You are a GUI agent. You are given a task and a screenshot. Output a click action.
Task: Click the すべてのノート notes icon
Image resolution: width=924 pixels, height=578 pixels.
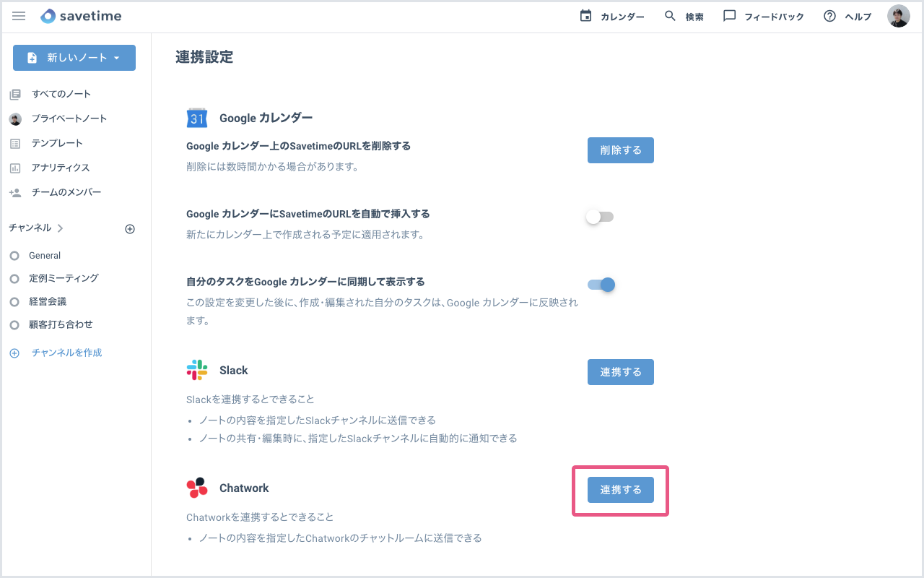pos(15,94)
